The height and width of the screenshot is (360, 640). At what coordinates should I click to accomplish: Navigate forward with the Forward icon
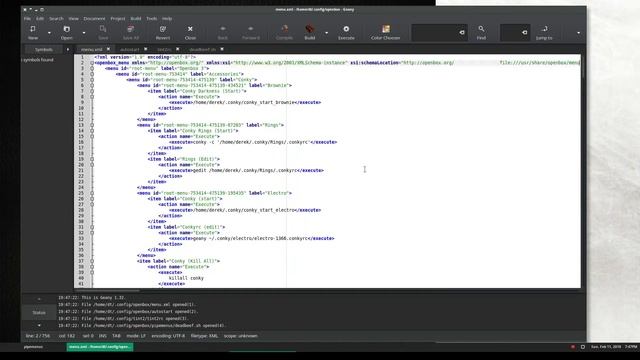[251, 32]
